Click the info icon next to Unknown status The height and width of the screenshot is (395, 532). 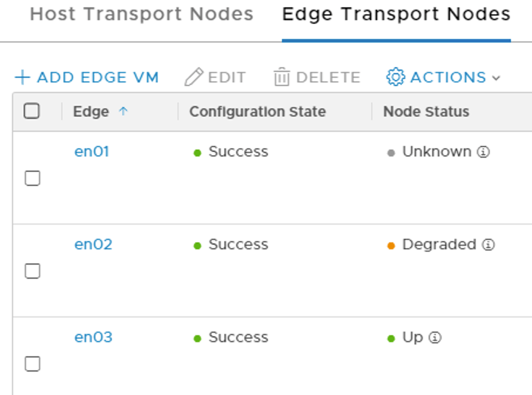click(x=483, y=152)
